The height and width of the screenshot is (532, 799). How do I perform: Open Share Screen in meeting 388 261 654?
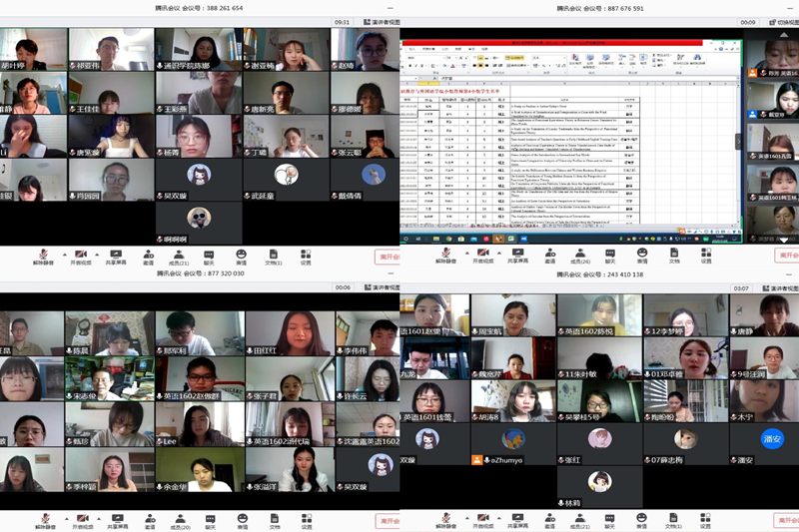click(x=116, y=254)
